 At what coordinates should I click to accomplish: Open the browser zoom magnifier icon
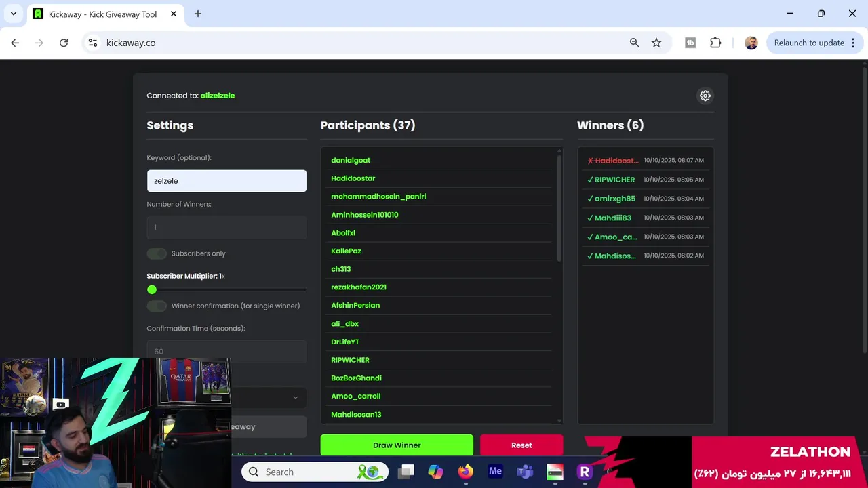635,43
